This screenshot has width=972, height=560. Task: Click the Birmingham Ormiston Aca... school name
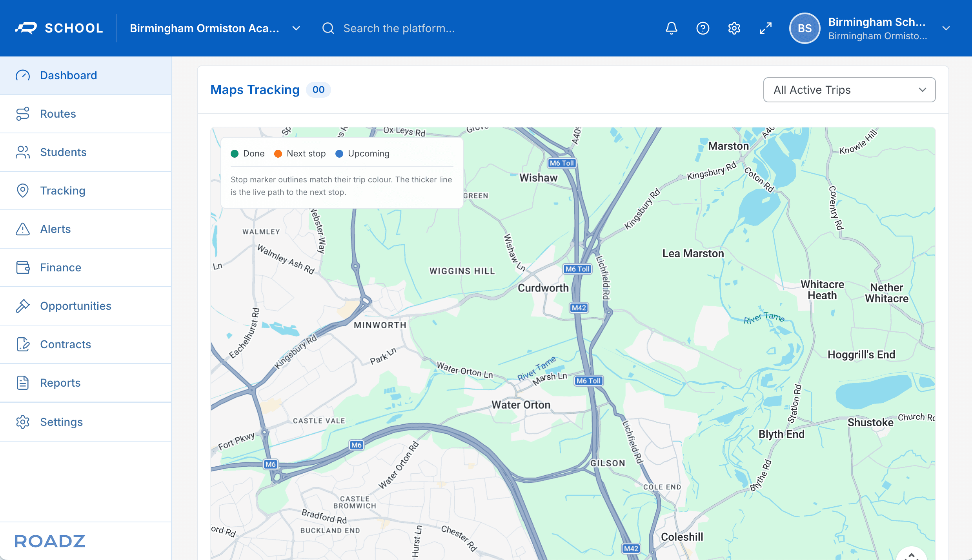point(204,28)
